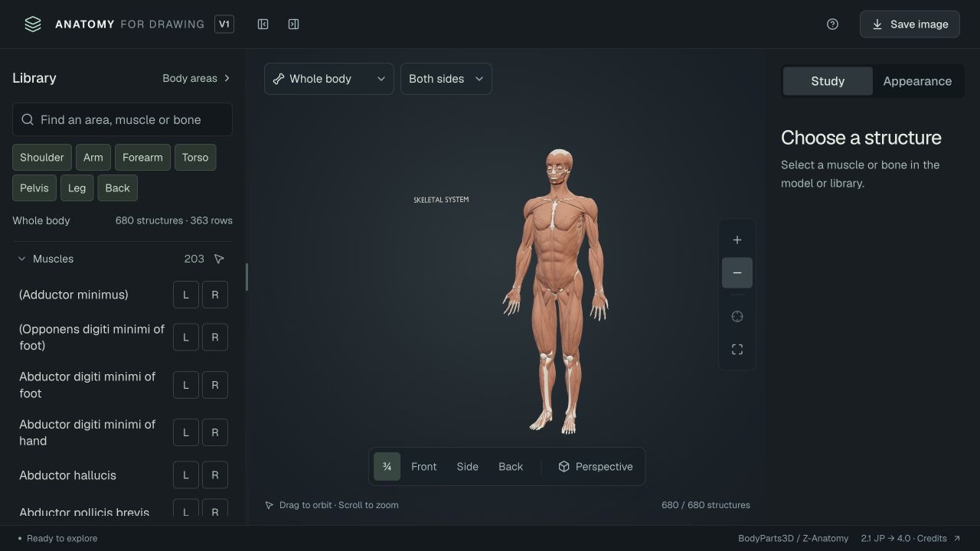Filter by Torso chip

tap(195, 158)
